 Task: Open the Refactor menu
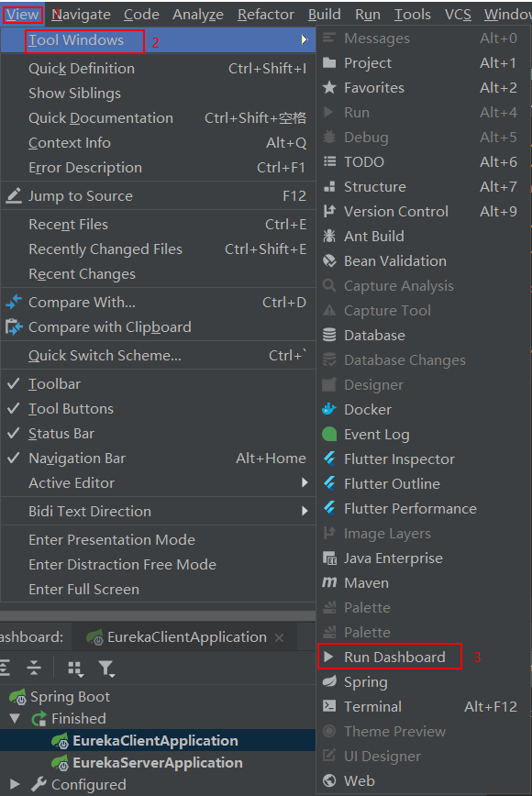pyautogui.click(x=265, y=15)
